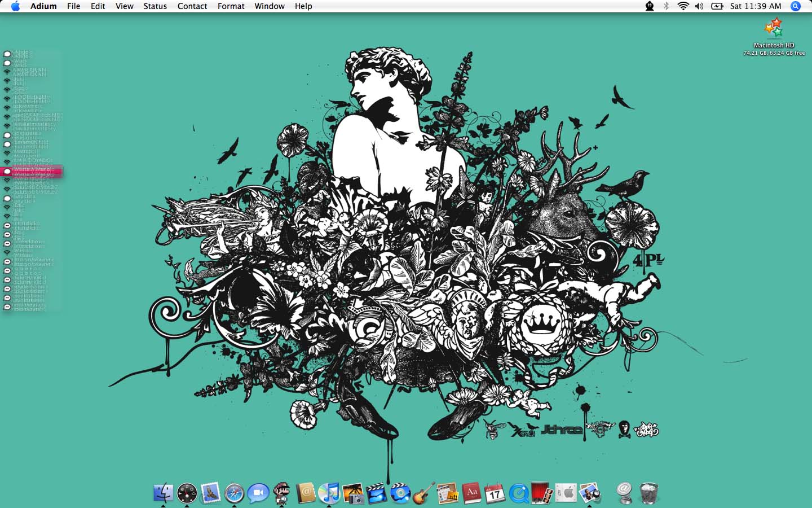Open the Bluetooth menu bar icon
This screenshot has height=508, width=812.
point(666,6)
